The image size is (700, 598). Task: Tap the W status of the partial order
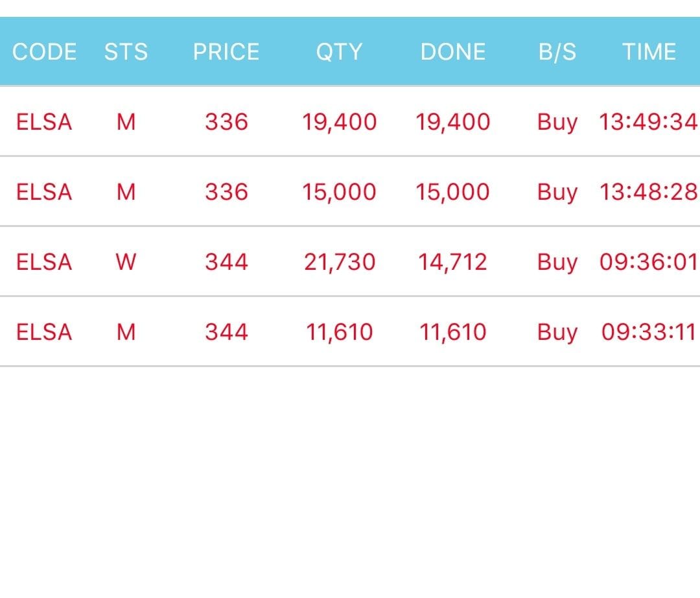pyautogui.click(x=126, y=262)
